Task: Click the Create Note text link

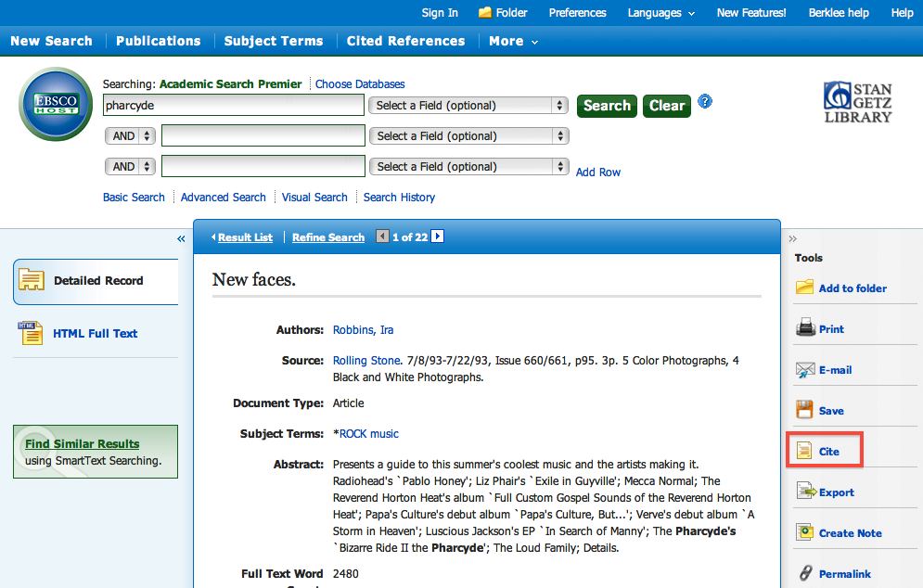Action: 850,533
